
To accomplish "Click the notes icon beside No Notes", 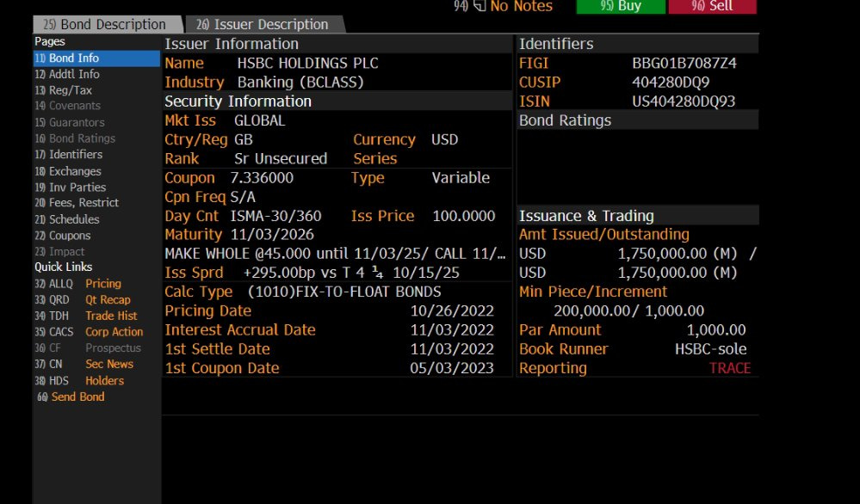I will 479,6.
